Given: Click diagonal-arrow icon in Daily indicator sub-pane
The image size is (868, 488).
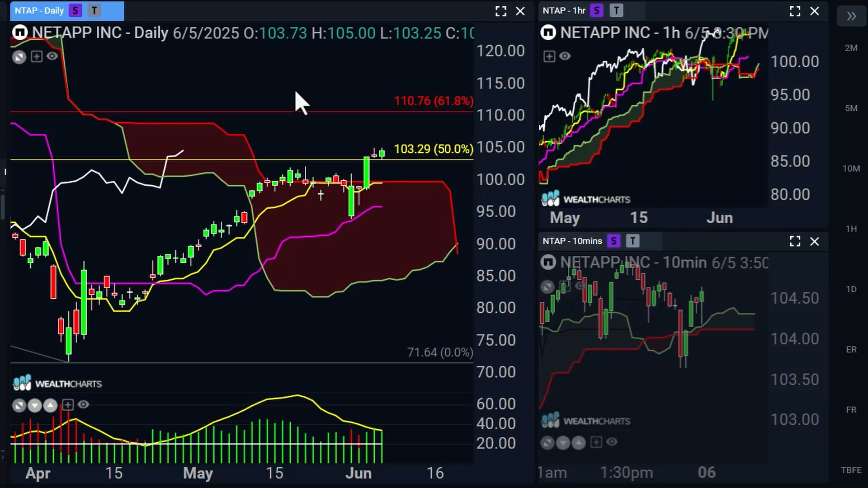Looking at the screenshot, I should coord(19,405).
